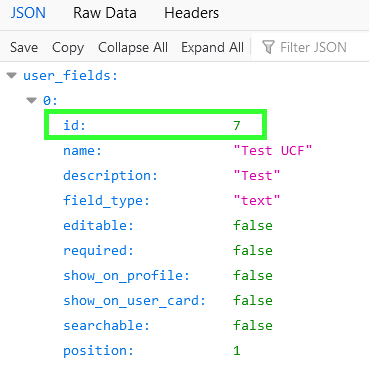Click the show_on_user_card key
The width and height of the screenshot is (369, 371).
(x=134, y=301)
